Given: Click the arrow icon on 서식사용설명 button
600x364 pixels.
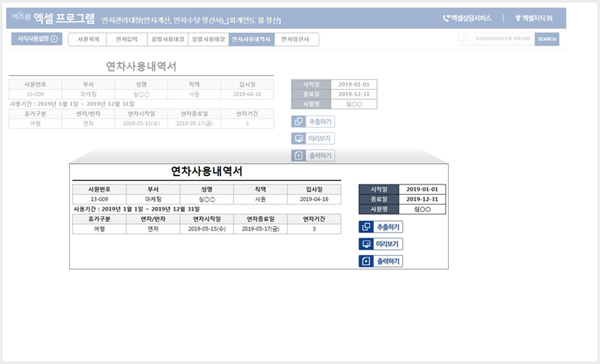Looking at the screenshot, I should coord(55,39).
